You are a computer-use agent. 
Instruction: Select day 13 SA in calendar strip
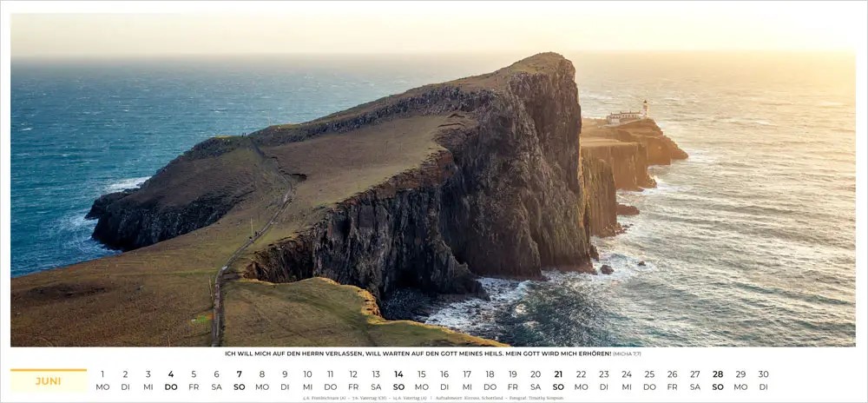(376, 380)
